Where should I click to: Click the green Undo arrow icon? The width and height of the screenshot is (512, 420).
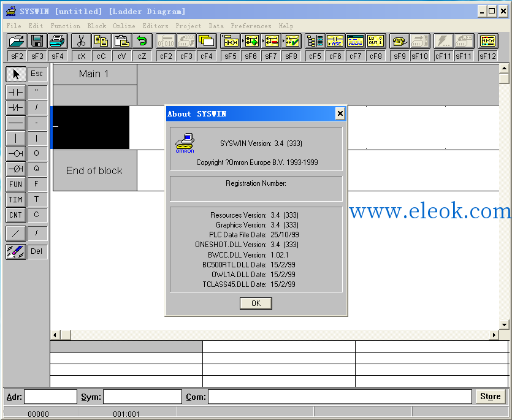click(x=142, y=41)
